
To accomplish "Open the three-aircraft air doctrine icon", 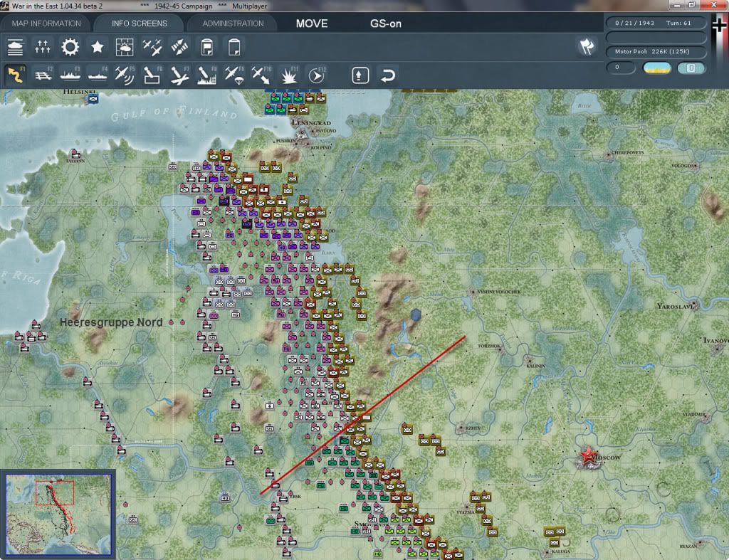I will tap(152, 48).
